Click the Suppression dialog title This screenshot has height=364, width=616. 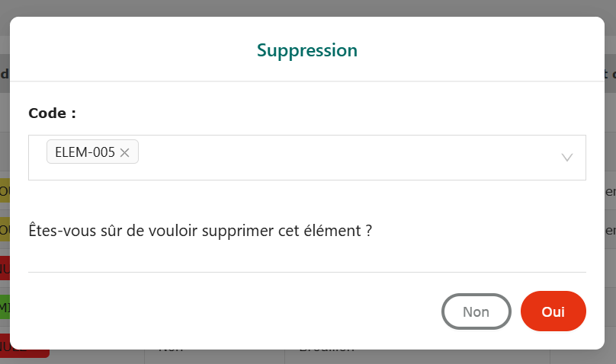coord(307,50)
